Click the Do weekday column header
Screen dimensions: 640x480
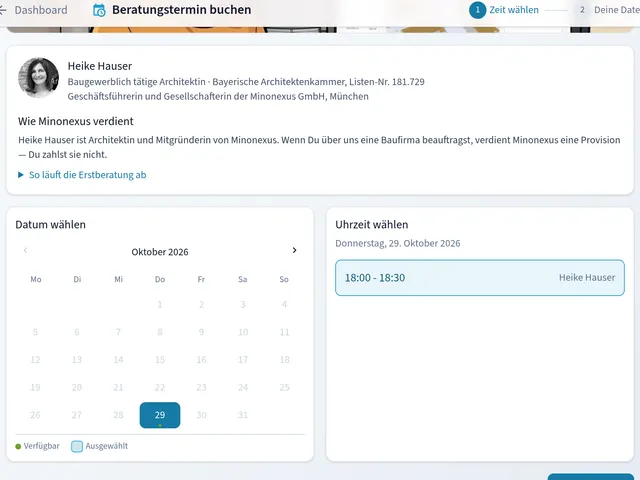[160, 279]
